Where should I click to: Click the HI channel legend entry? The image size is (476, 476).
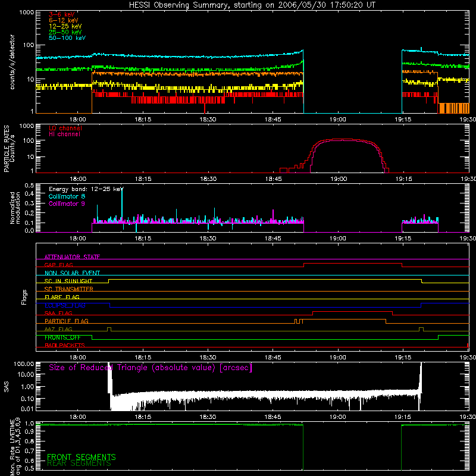65,134
